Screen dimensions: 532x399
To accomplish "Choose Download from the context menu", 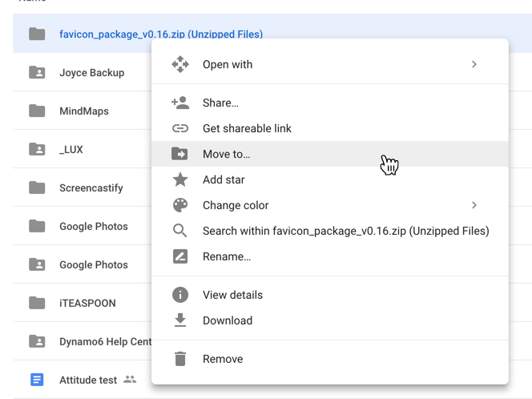I will click(330, 320).
